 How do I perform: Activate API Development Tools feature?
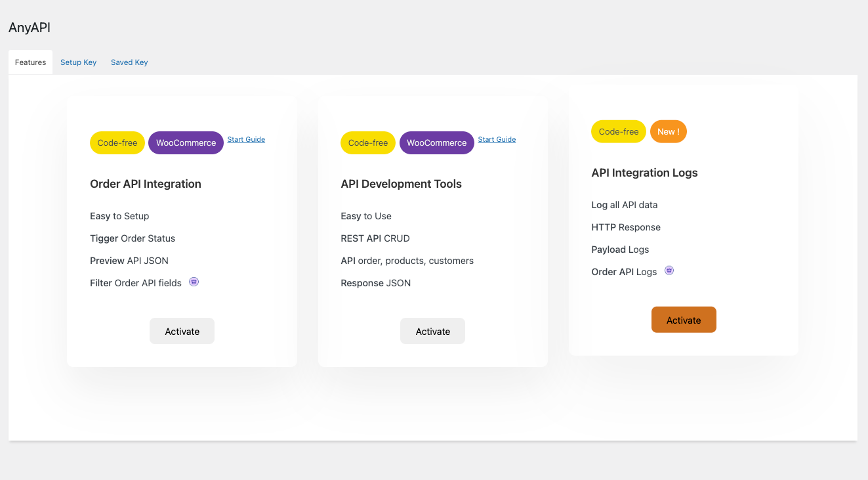pyautogui.click(x=432, y=331)
